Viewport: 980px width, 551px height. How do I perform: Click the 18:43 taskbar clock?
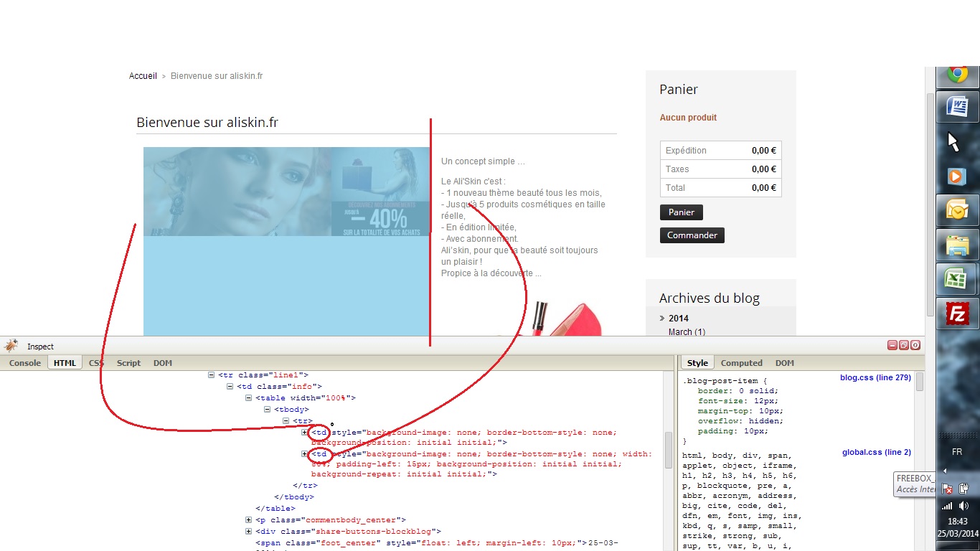958,522
